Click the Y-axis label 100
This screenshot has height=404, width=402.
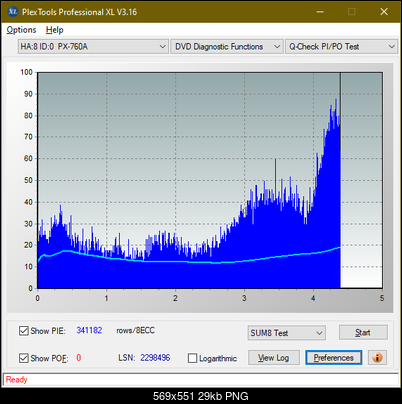[x=26, y=72]
